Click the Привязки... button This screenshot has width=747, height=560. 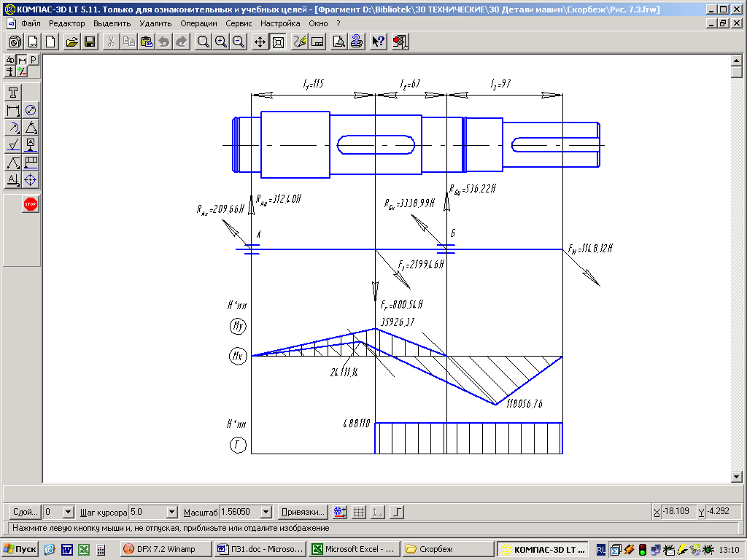(x=303, y=512)
